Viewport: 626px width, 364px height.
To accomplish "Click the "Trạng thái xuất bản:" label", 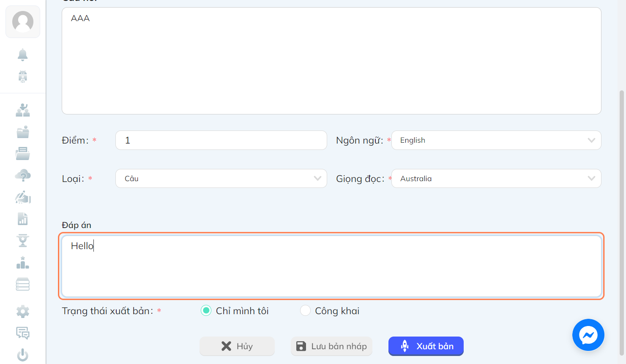I will 107,311.
